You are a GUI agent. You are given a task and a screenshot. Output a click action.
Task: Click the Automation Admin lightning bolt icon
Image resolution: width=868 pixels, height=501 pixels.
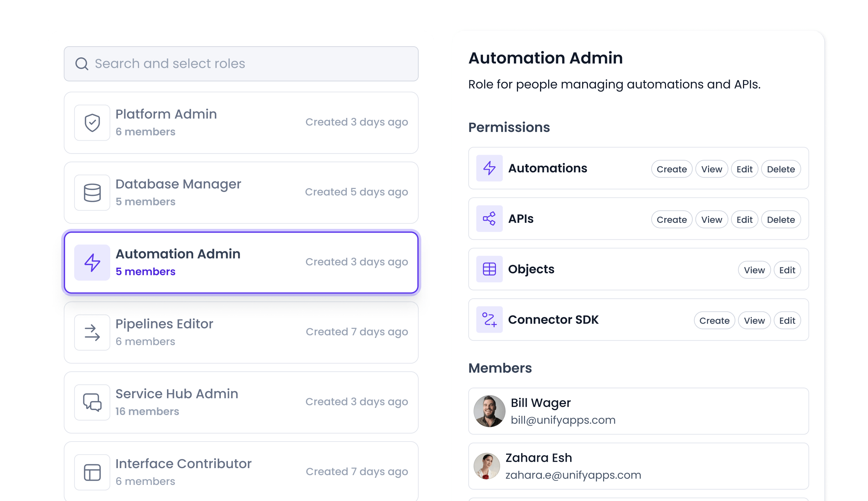tap(92, 262)
